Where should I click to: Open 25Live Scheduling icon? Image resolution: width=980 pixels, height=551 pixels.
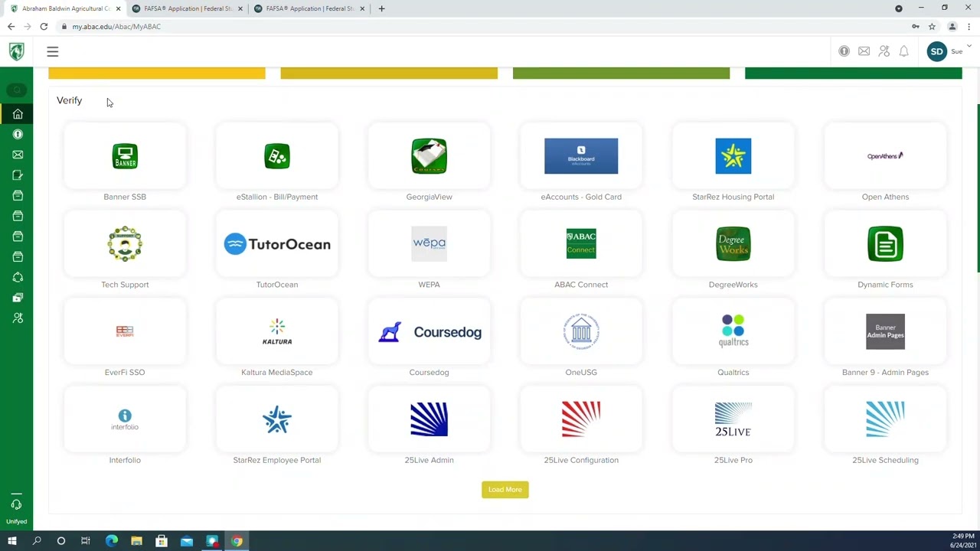(885, 419)
